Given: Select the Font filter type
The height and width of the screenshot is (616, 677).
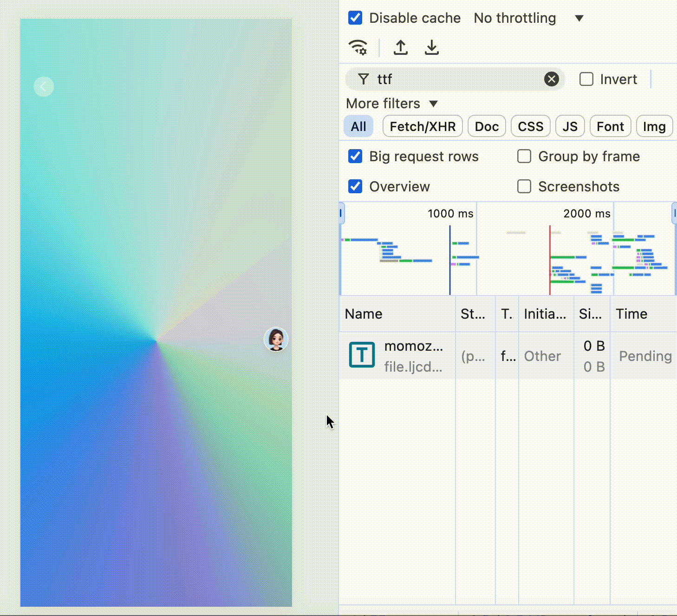Looking at the screenshot, I should click(x=610, y=126).
